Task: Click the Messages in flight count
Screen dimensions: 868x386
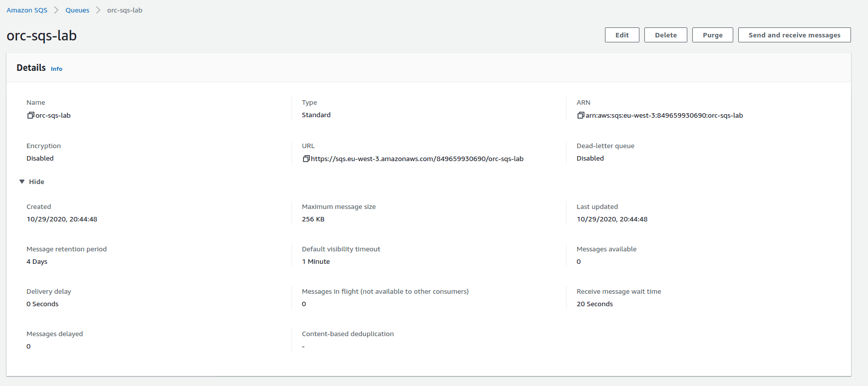Action: click(304, 304)
